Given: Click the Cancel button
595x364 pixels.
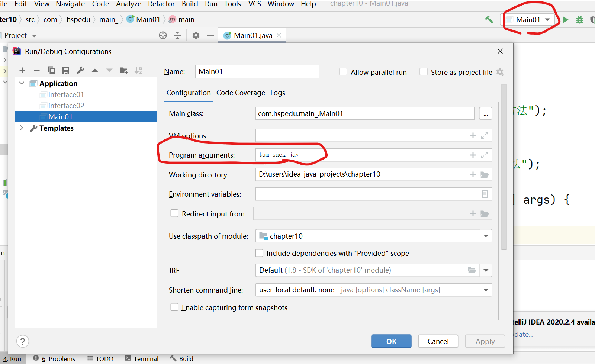Looking at the screenshot, I should pos(438,341).
